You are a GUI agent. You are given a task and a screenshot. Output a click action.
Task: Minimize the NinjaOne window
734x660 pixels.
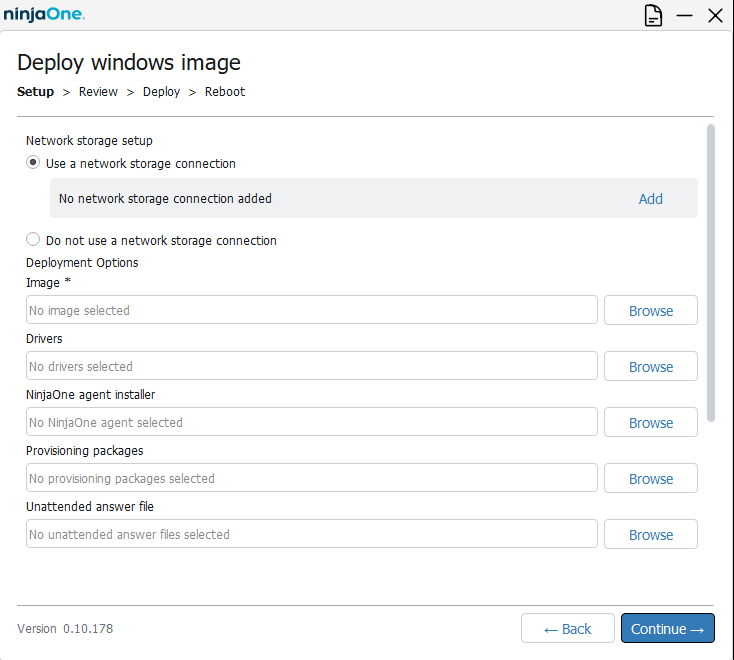pyautogui.click(x=684, y=15)
